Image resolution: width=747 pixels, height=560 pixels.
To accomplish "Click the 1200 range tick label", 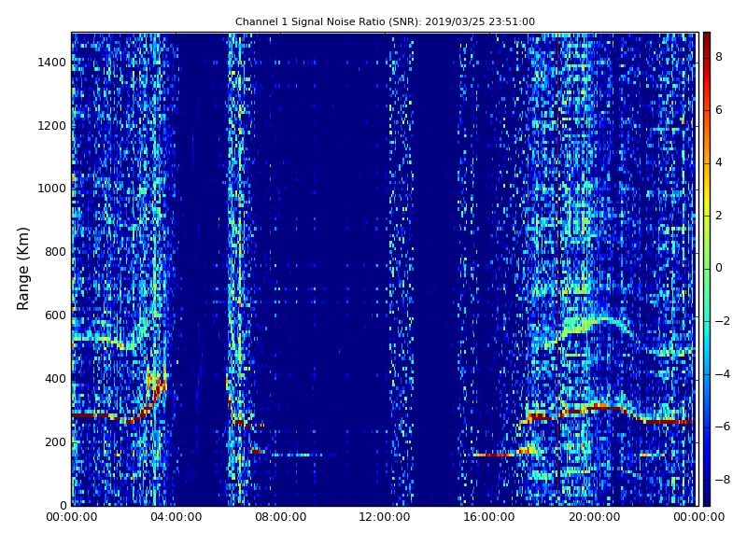I will pyautogui.click(x=52, y=126).
